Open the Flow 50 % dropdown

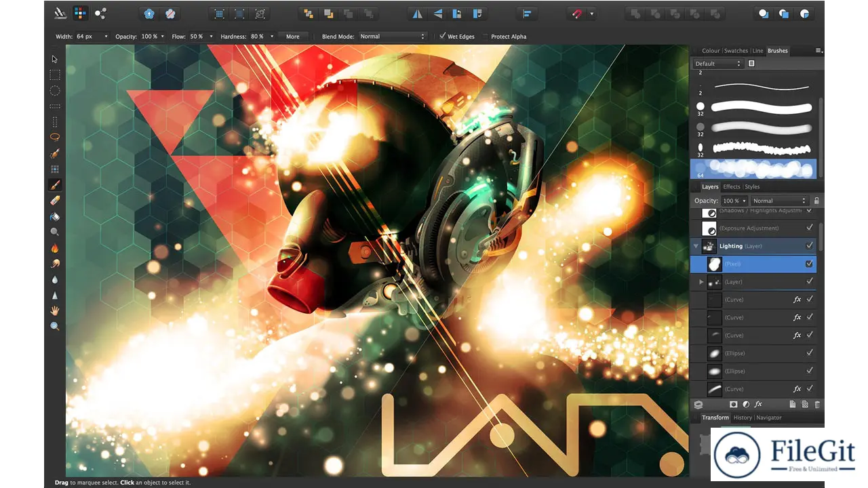point(211,37)
